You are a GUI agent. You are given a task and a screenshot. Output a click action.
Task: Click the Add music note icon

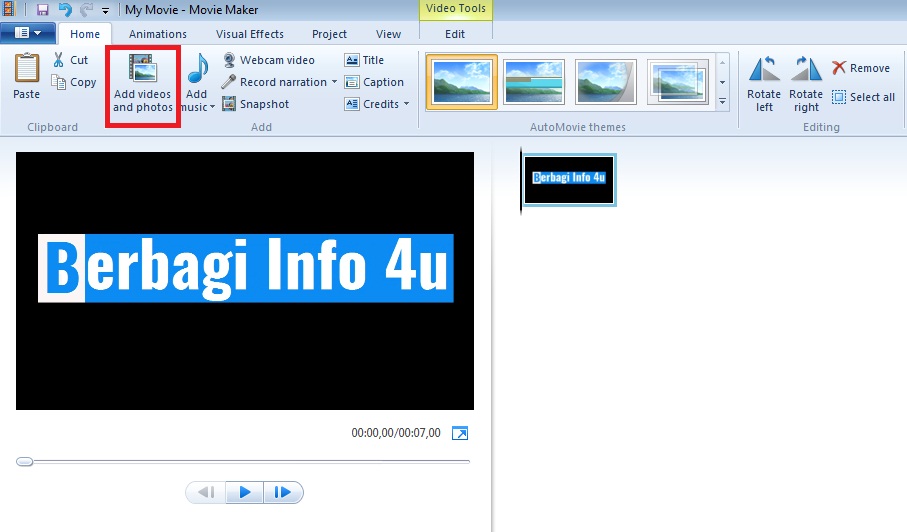coord(197,69)
